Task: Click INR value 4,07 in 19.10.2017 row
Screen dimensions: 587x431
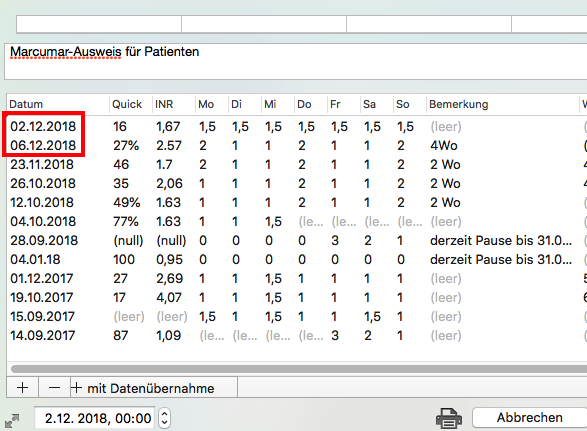Action: click(x=169, y=298)
